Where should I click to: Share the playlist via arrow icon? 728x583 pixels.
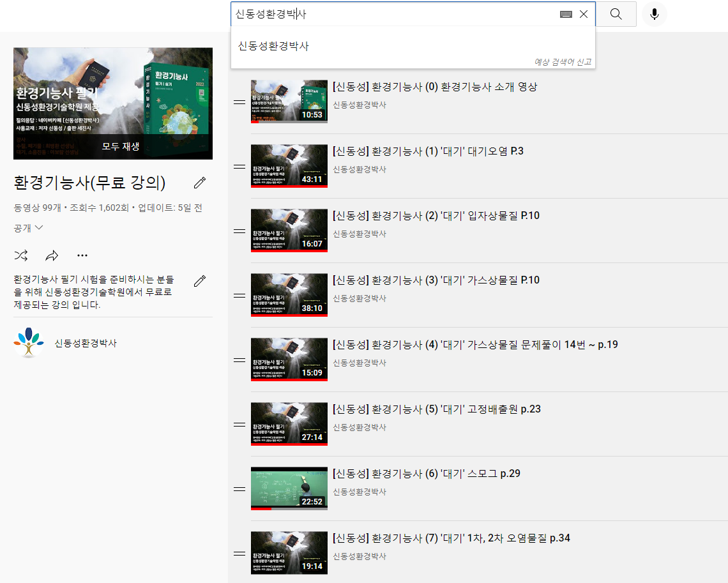coord(52,255)
